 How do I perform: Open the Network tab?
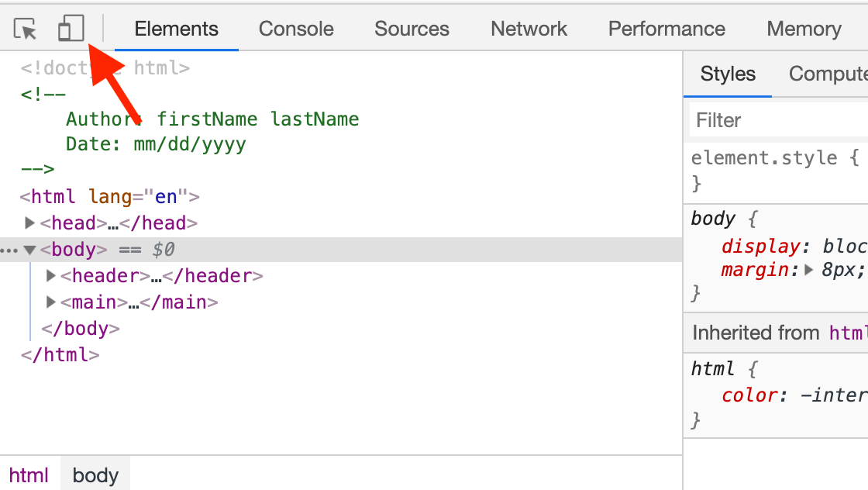(529, 29)
